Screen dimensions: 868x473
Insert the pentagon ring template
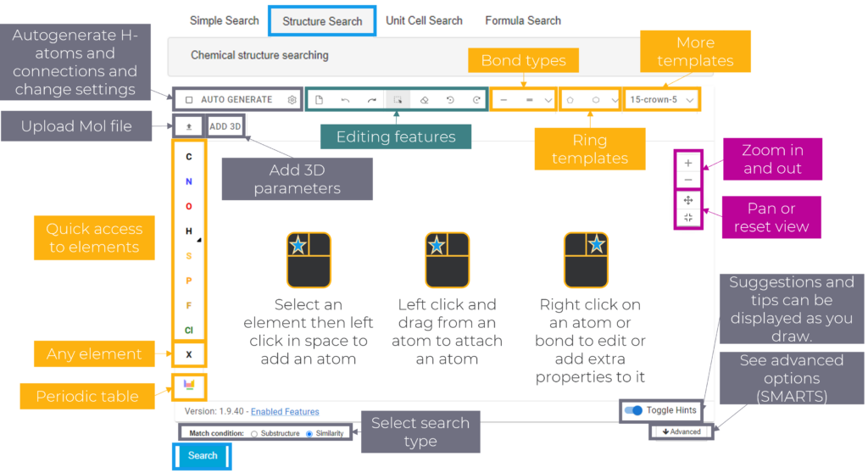(x=570, y=100)
